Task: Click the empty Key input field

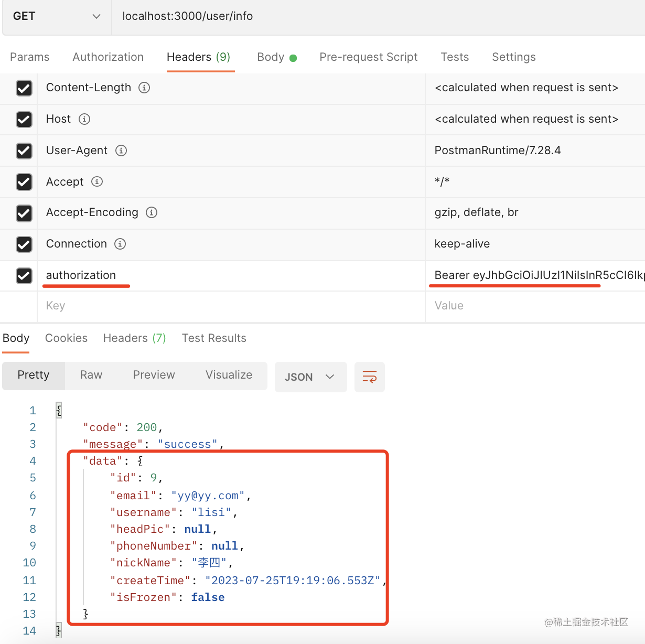Action: [231, 306]
